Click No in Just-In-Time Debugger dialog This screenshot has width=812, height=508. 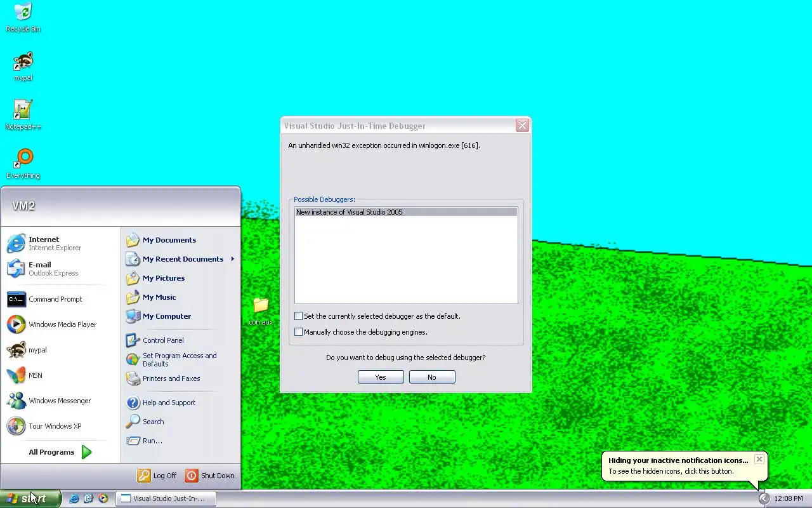point(432,377)
